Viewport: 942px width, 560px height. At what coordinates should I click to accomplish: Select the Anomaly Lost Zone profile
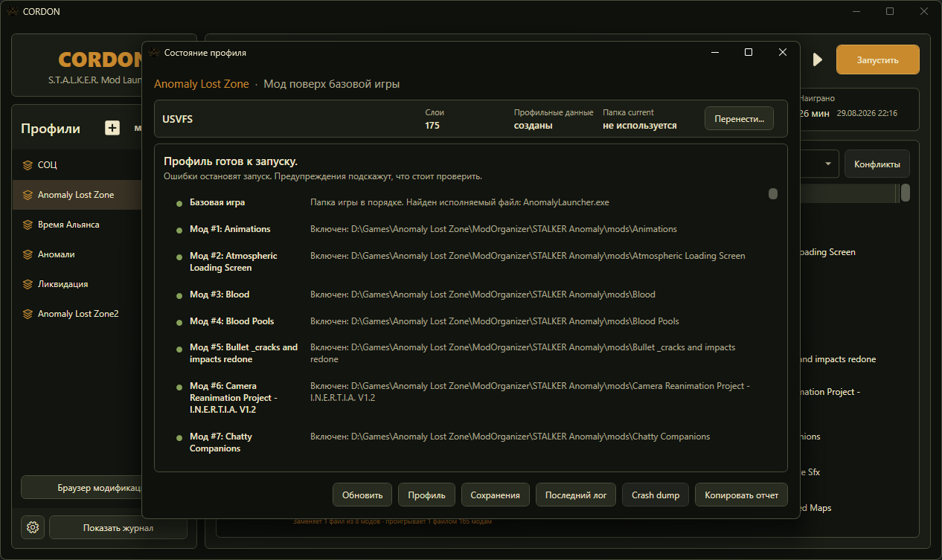pyautogui.click(x=77, y=195)
